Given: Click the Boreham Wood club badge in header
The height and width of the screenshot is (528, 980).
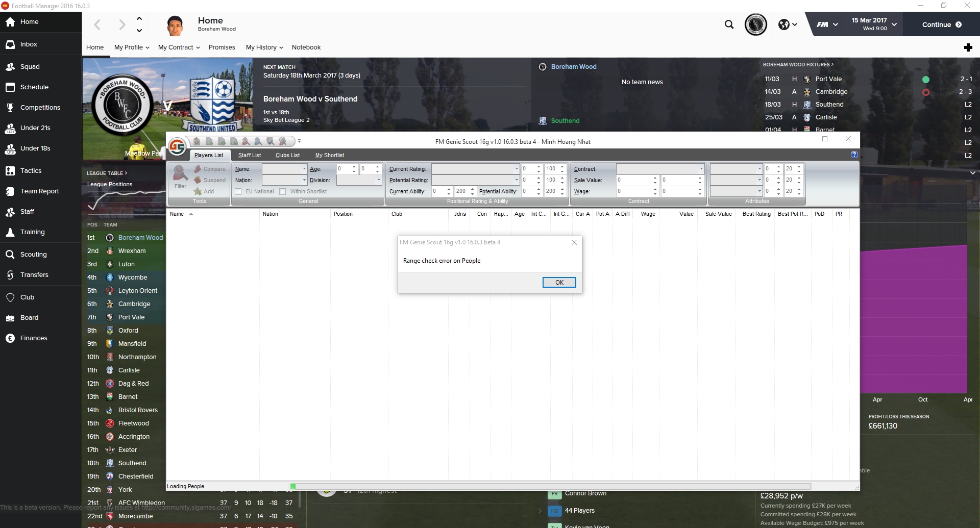Looking at the screenshot, I should point(756,24).
